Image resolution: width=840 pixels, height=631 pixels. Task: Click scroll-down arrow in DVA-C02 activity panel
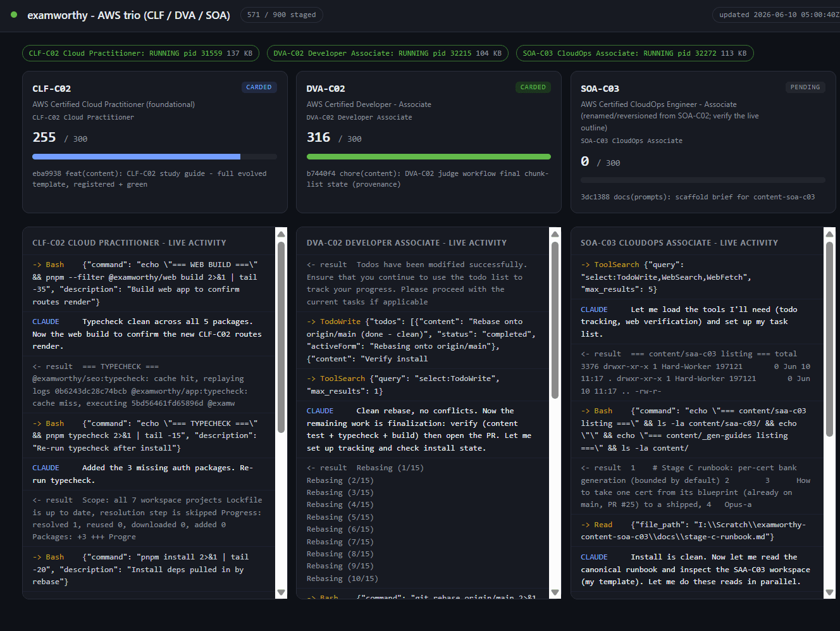(555, 592)
